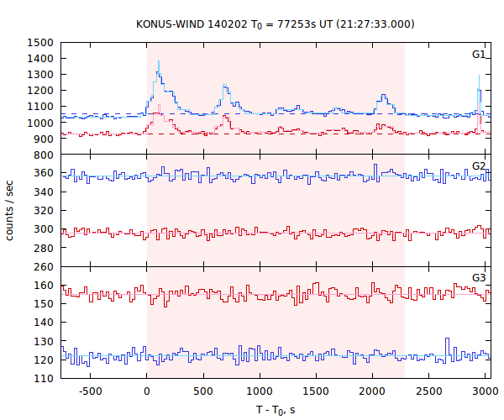Click the y-axis tick label 900

tap(44, 139)
